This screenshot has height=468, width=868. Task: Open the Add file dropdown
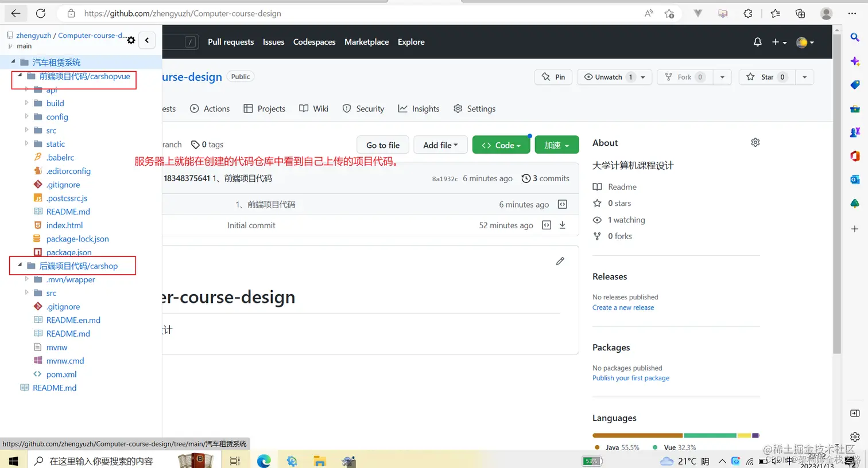(x=440, y=145)
